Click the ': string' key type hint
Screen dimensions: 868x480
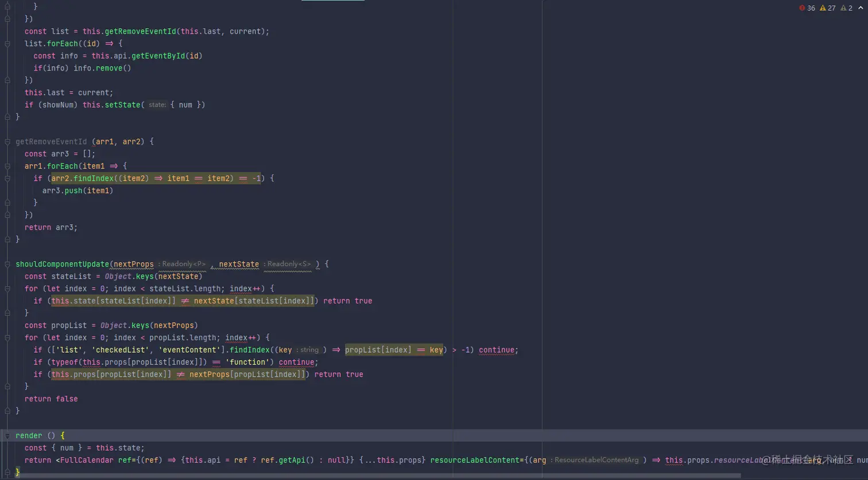309,350
